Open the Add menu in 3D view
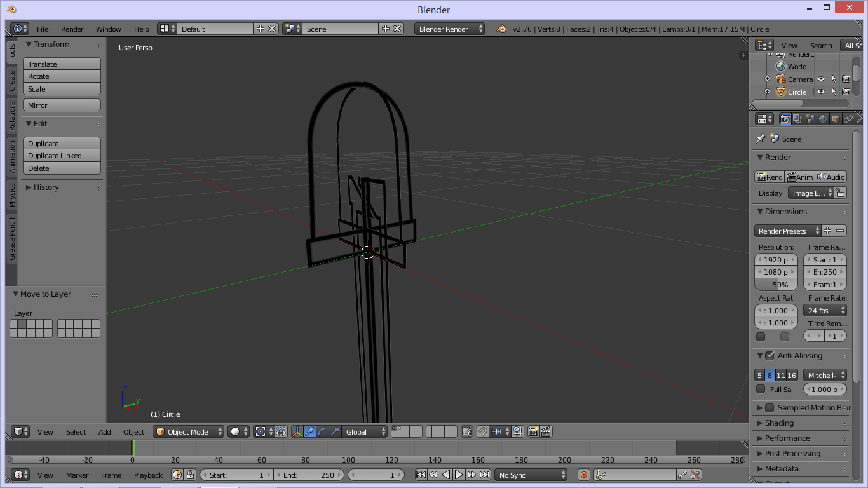Viewport: 868px width, 488px height. tap(105, 431)
